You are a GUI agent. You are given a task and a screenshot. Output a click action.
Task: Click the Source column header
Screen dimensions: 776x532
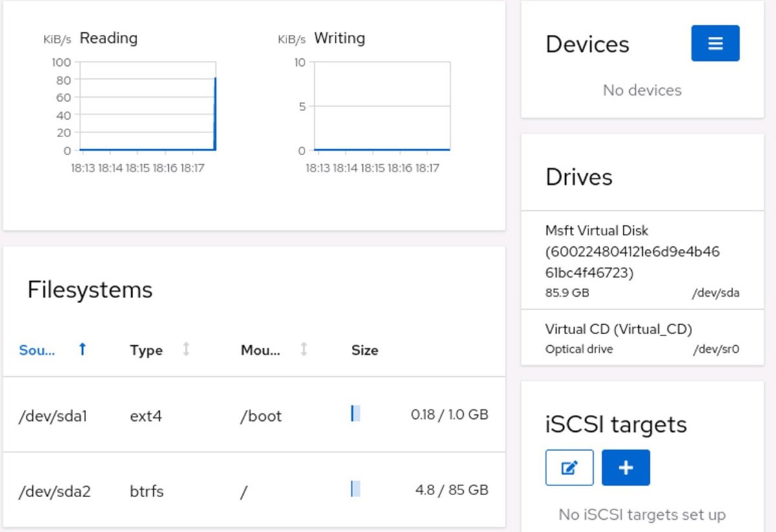pyautogui.click(x=36, y=350)
